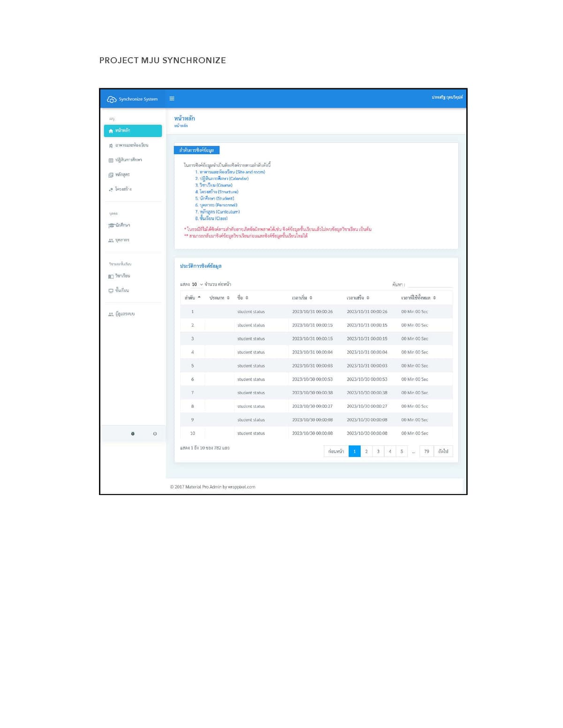
Task: Go to the ก่อนหน้า (previous) page
Action: coord(336,451)
